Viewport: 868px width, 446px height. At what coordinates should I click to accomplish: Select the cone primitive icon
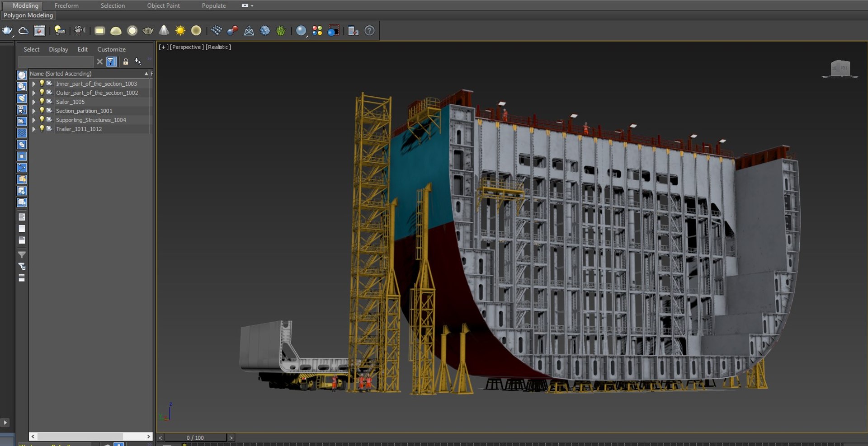pyautogui.click(x=164, y=31)
